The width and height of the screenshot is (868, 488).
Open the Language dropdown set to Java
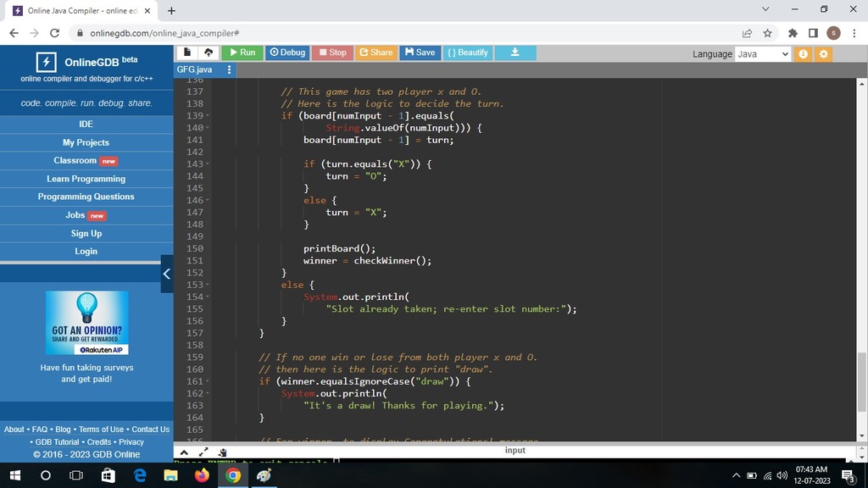[x=762, y=53]
